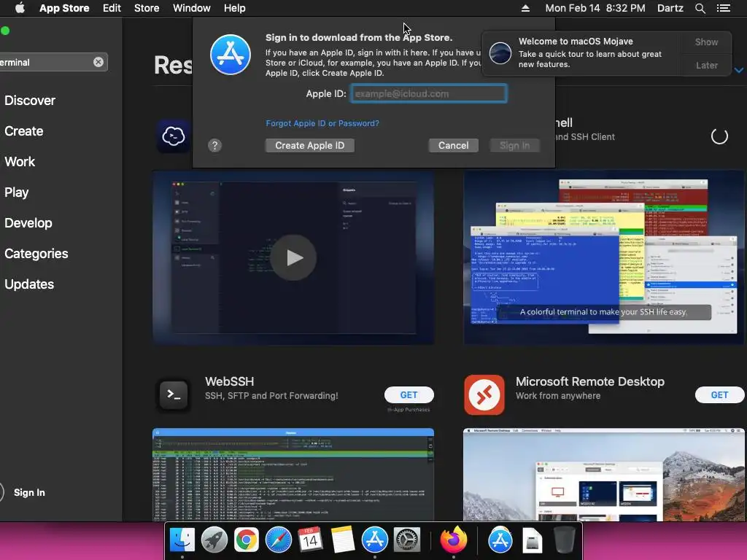Click the App Store Dock icon beside Firefox
Viewport: 747px width, 560px height.
pos(500,540)
